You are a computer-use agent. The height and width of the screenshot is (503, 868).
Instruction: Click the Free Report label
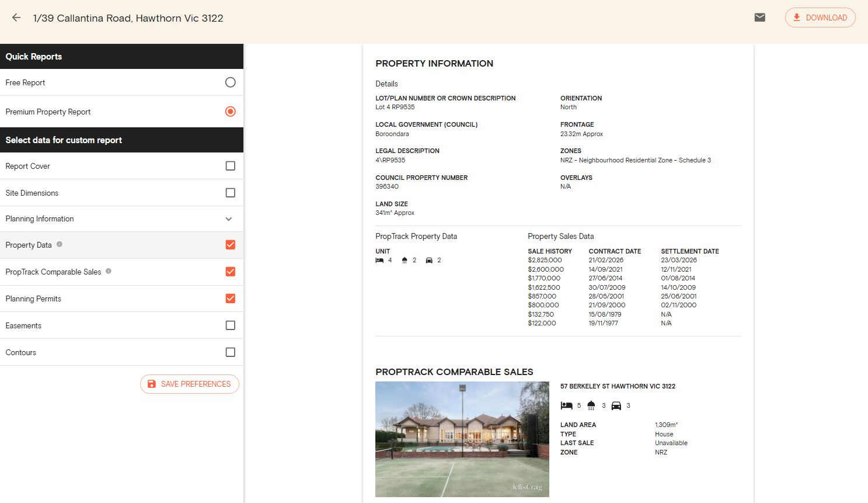click(25, 82)
